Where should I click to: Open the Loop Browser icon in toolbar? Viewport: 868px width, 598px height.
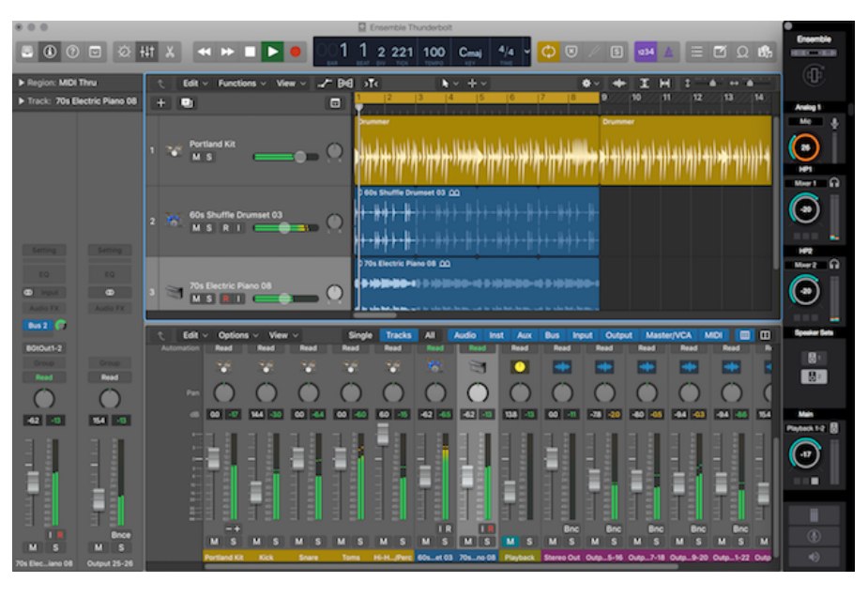click(x=744, y=52)
